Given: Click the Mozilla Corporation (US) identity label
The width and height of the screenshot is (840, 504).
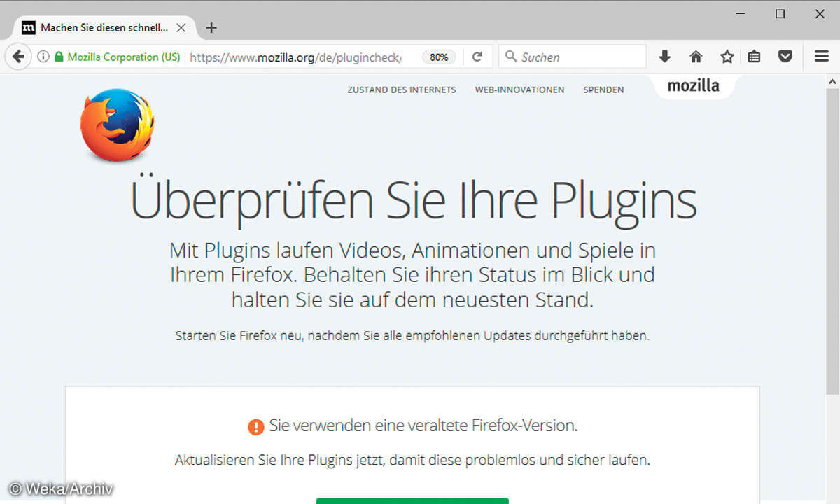Looking at the screenshot, I should point(124,57).
